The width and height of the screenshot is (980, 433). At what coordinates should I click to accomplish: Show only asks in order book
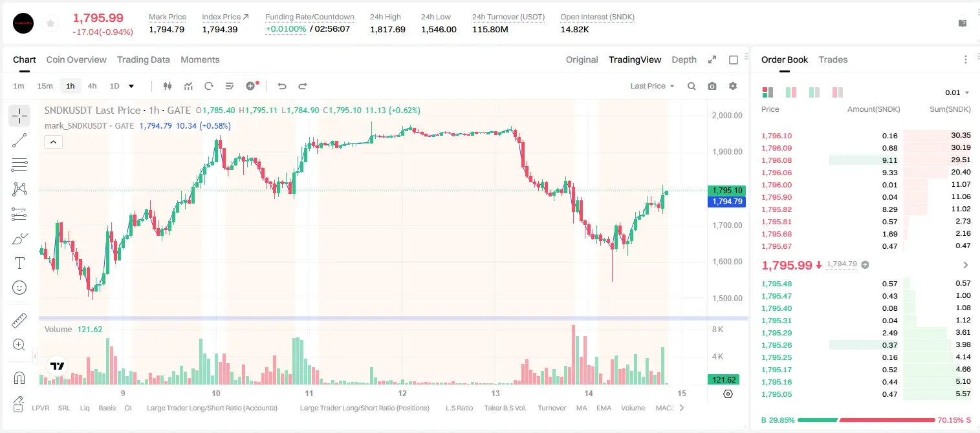point(837,92)
